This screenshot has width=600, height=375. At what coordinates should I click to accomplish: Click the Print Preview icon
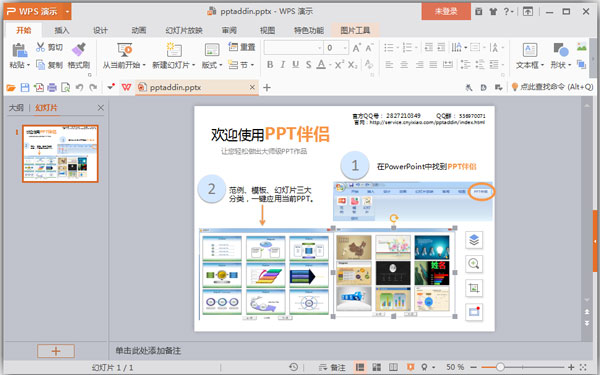pyautogui.click(x=66, y=88)
